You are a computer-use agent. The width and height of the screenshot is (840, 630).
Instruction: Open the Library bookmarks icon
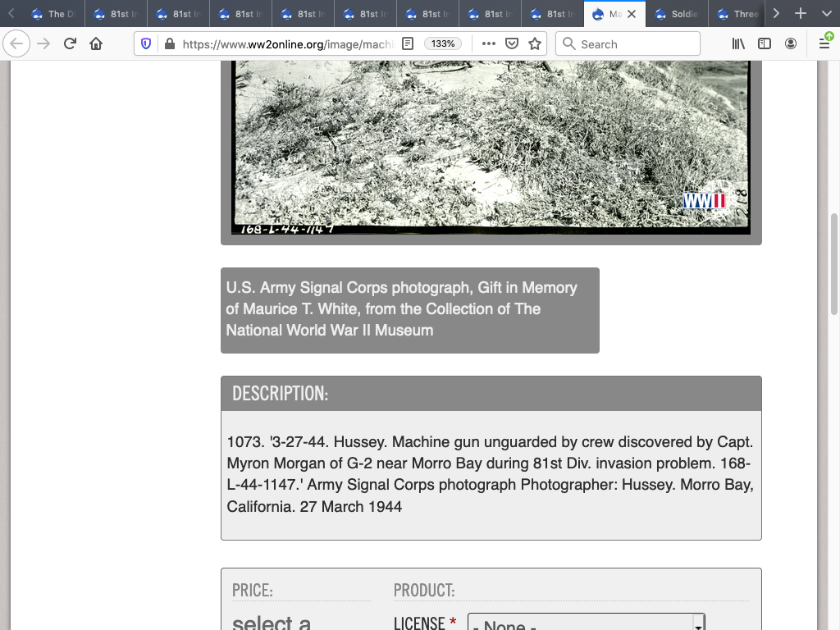[738, 44]
